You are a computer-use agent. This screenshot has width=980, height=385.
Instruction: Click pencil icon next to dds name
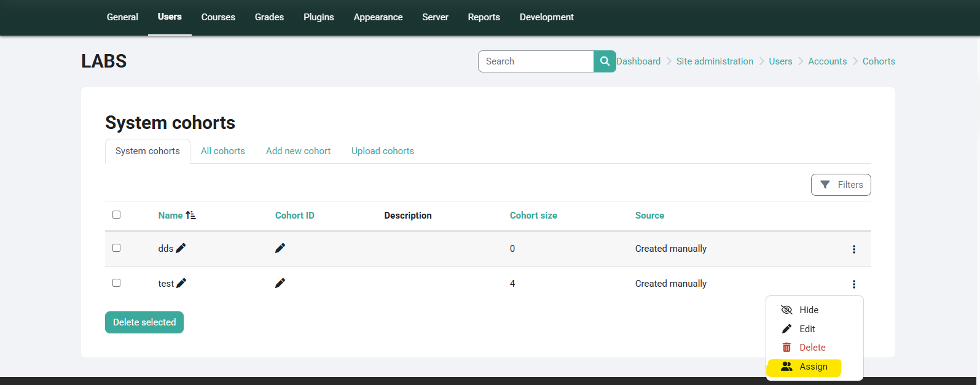(181, 248)
